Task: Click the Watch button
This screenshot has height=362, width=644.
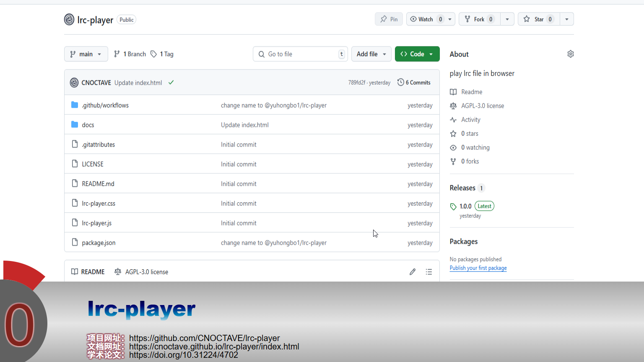Action: tap(426, 19)
